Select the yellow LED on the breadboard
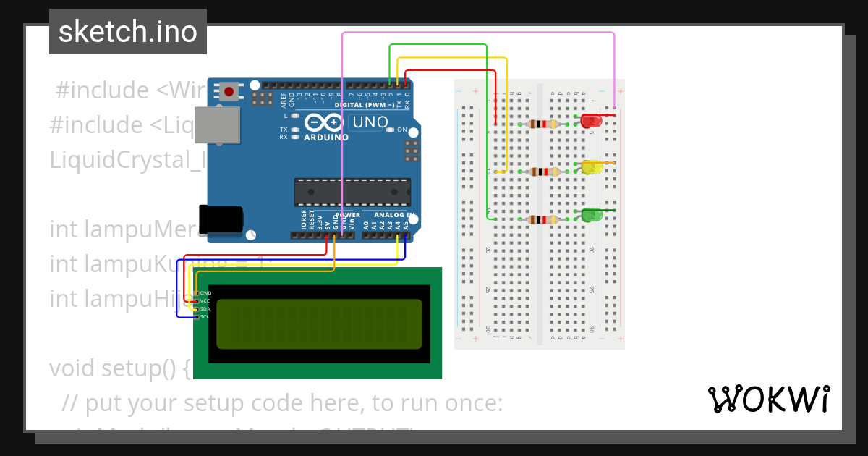 [592, 166]
